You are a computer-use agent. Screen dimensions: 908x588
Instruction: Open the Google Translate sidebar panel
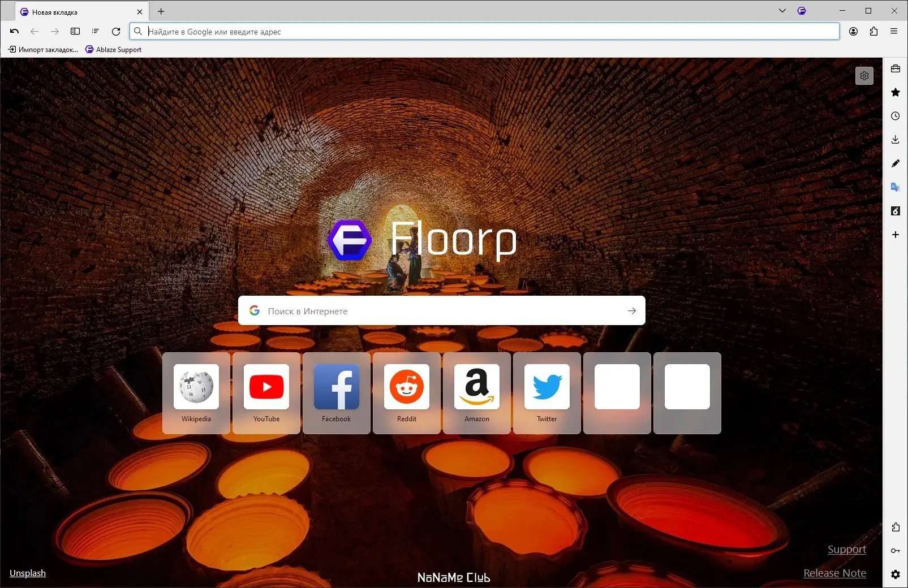coord(896,187)
